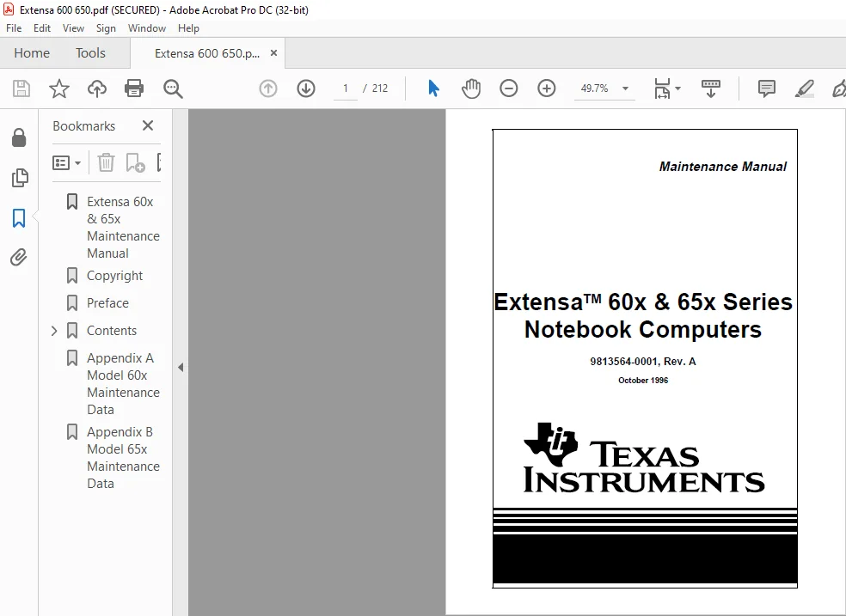Click the Save file icon
This screenshot has height=616, width=846.
coord(21,88)
